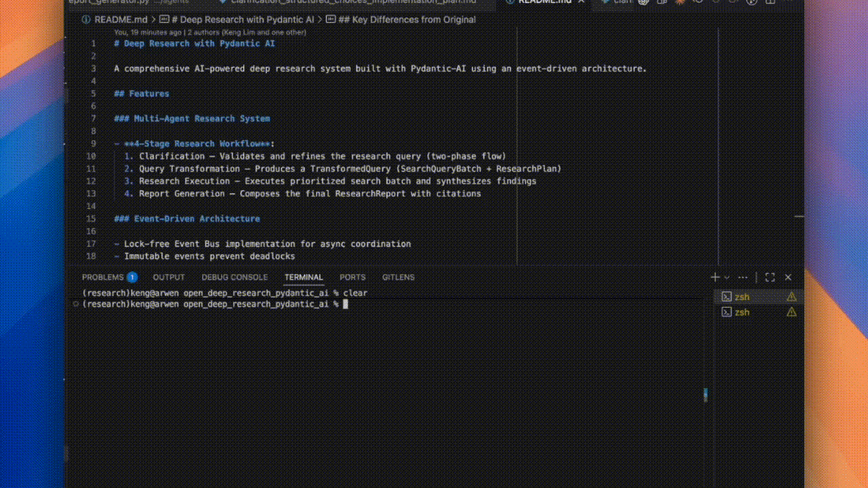Viewport: 868px width, 488px height.
Task: Open the GITLENS panel tab
Action: (399, 278)
